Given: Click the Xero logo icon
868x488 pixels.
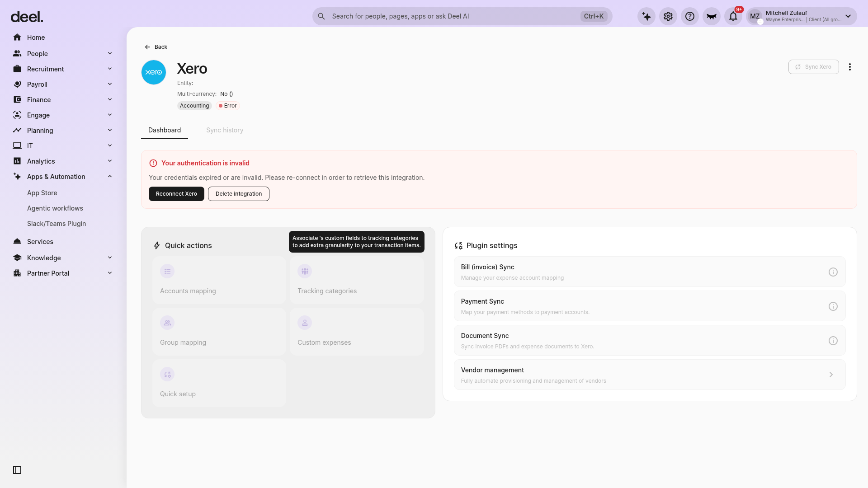Looking at the screenshot, I should pyautogui.click(x=154, y=72).
